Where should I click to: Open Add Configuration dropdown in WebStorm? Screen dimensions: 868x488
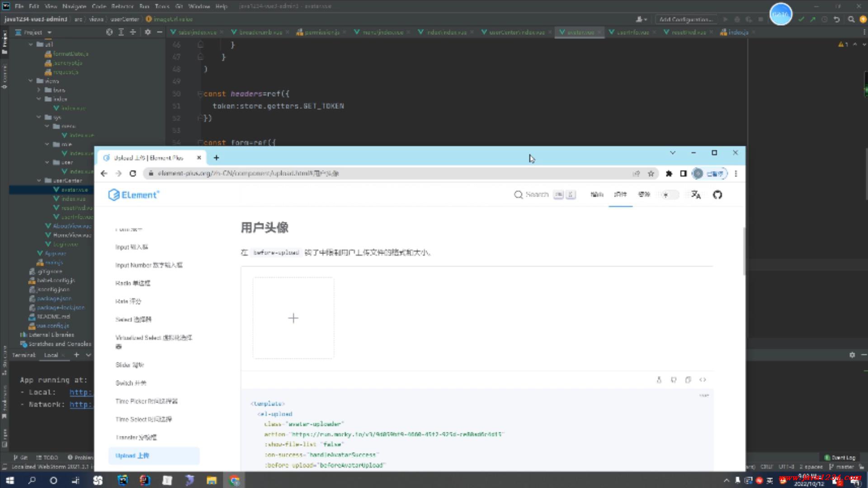tap(686, 19)
